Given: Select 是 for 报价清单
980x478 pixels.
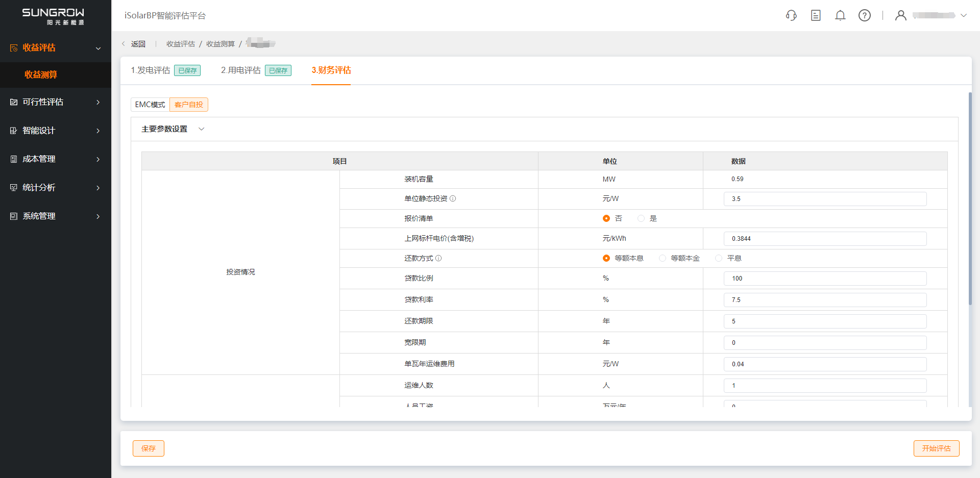Looking at the screenshot, I should click(x=641, y=218).
